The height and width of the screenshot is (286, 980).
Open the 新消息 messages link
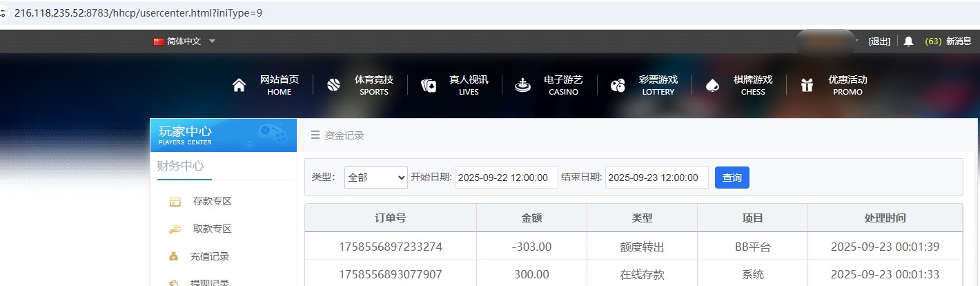click(959, 41)
